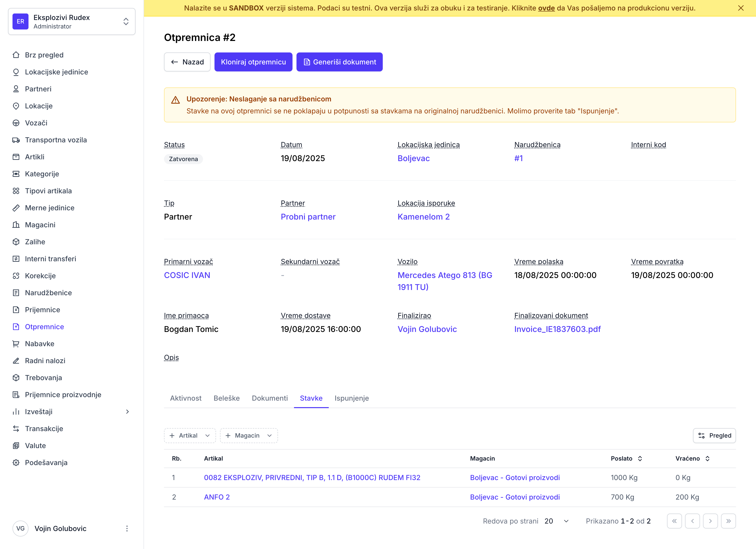Sort table by Vraćeno column
Viewport: 756px width, 549px height.
[692, 458]
